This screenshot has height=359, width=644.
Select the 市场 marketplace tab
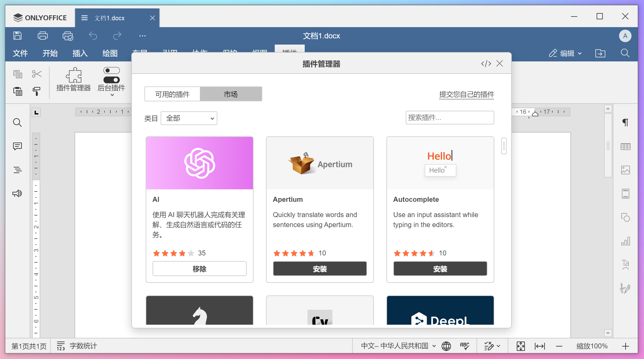231,94
